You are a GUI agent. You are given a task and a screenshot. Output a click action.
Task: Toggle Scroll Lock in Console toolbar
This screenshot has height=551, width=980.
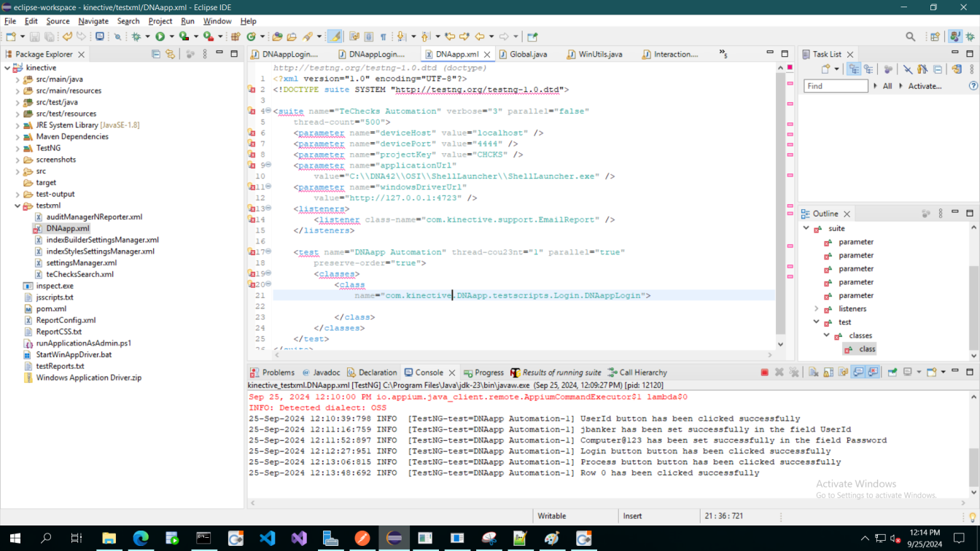[x=828, y=372]
